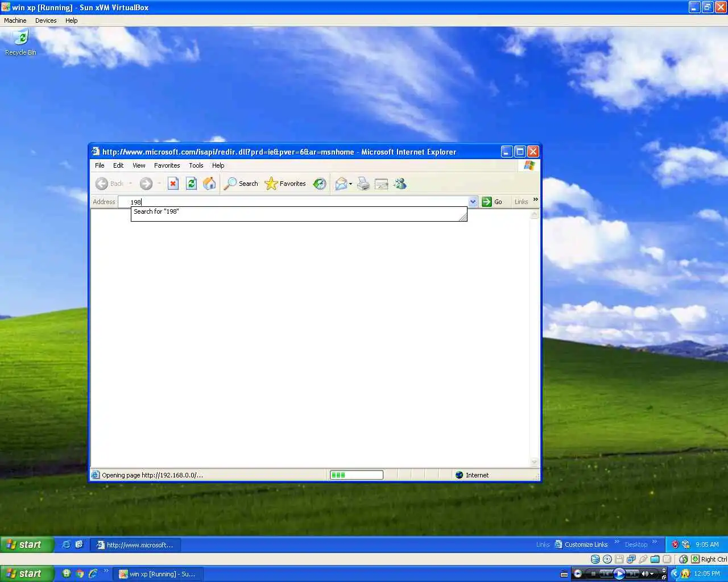Open Forward button history dropdown arrow
The image size is (728, 582).
click(159, 184)
